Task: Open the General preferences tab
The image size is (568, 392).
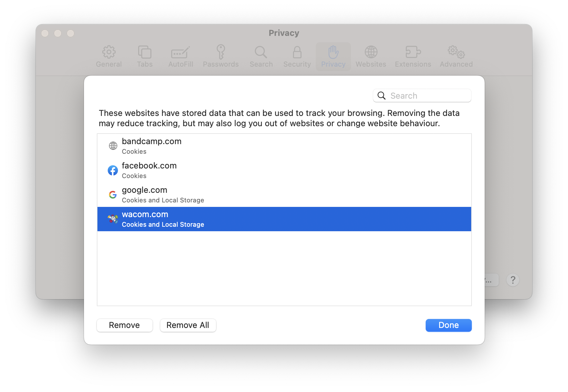Action: coord(109,56)
